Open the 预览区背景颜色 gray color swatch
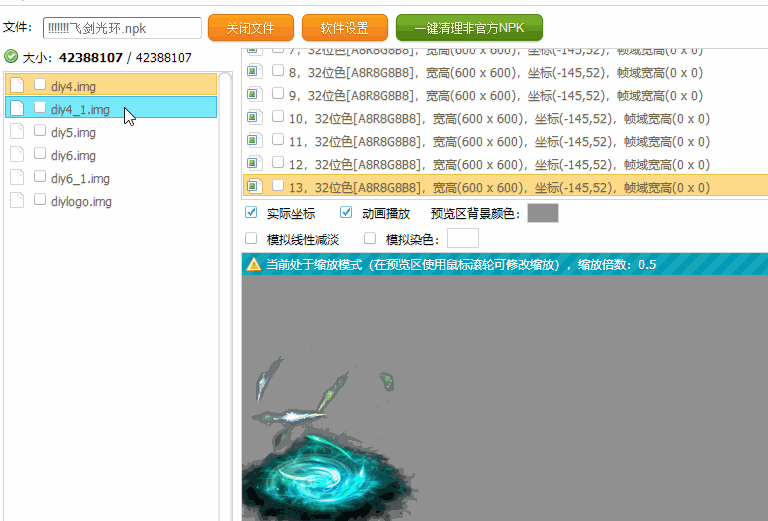The width and height of the screenshot is (768, 521). coord(542,213)
